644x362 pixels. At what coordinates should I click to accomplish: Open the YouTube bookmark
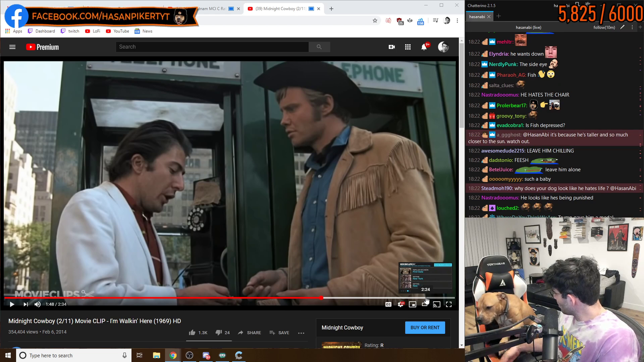pos(118,31)
